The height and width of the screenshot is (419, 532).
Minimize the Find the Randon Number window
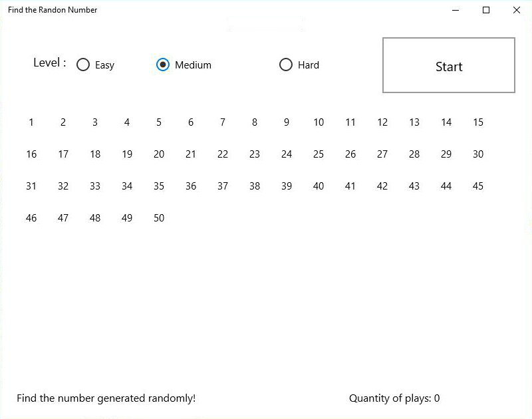pos(456,10)
